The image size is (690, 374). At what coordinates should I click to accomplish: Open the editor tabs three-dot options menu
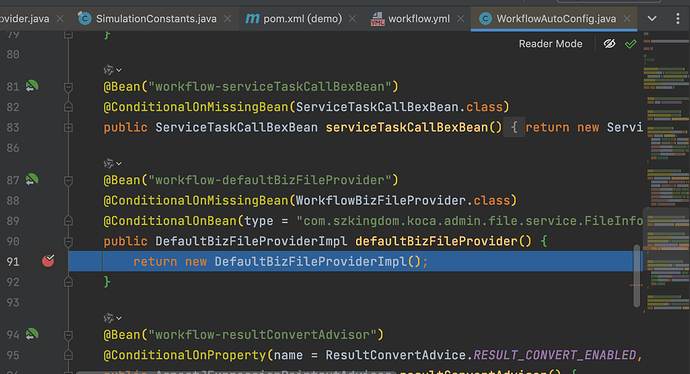[x=678, y=18]
